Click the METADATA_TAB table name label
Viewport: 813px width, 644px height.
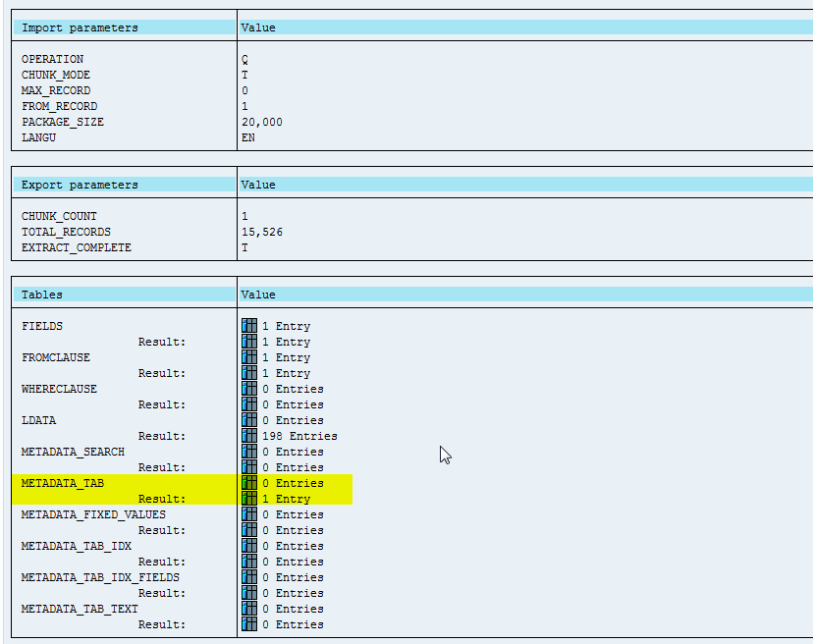point(63,483)
